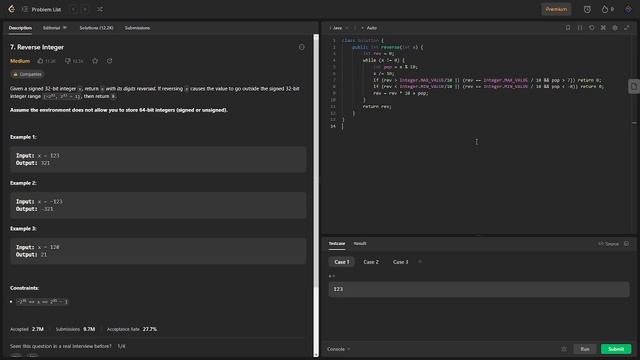Pick a random problem shuffle icon
Image resolution: width=640 pixels, height=360 pixels.
point(100,9)
